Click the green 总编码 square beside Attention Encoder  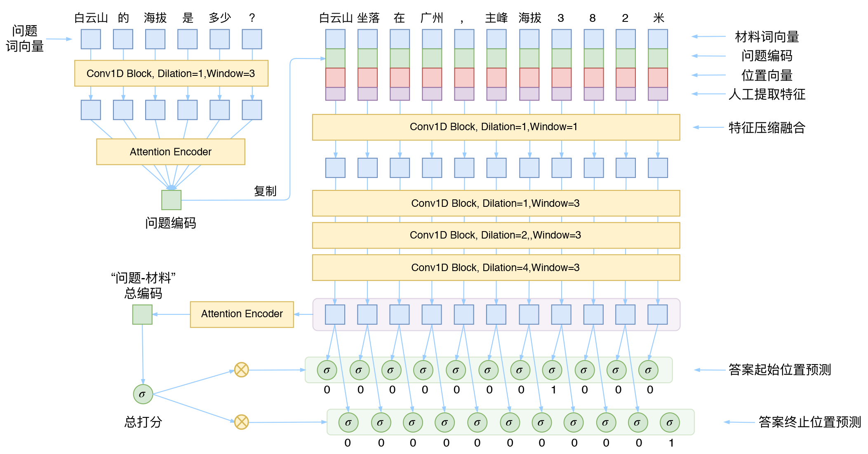click(x=142, y=314)
